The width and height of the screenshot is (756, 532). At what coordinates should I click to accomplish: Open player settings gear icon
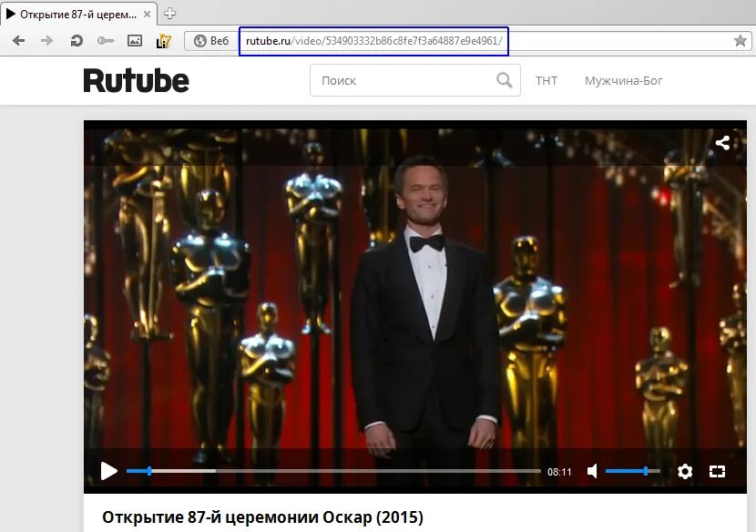point(685,471)
